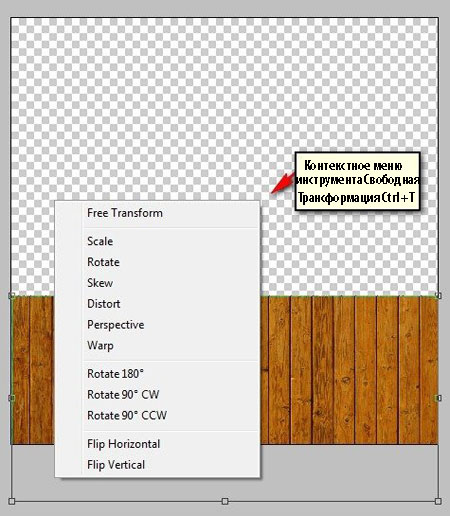Choose Flip Horizontal option
Viewport: 450px width, 516px height.
[158, 444]
